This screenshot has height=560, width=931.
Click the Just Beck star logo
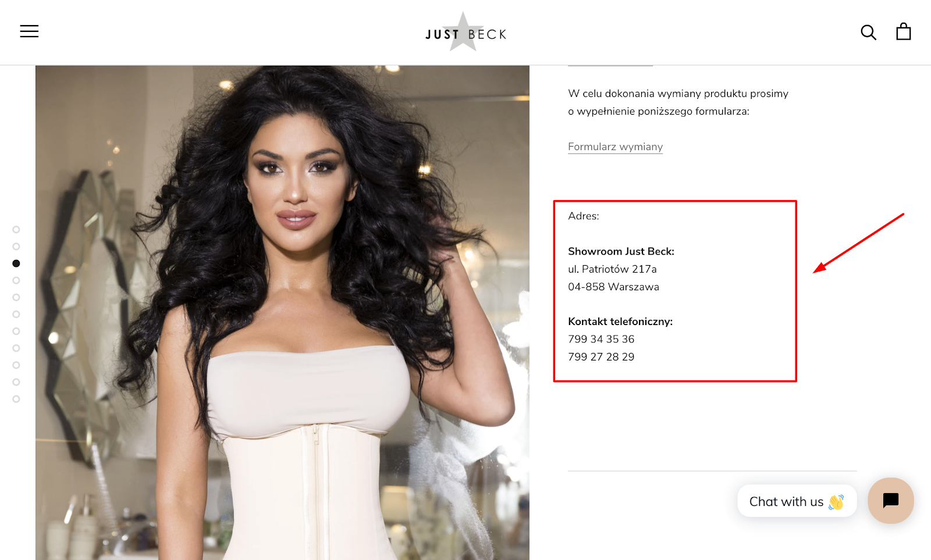click(x=465, y=33)
